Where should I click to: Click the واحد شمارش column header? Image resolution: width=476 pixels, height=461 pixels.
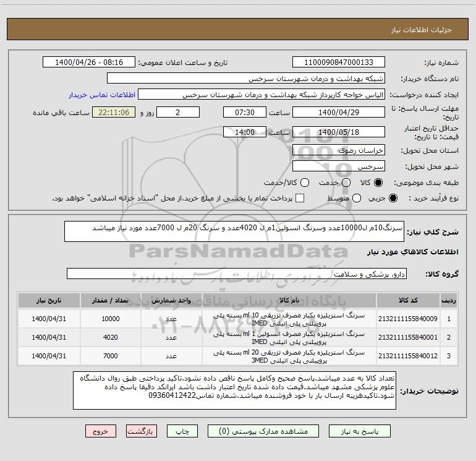click(x=171, y=301)
